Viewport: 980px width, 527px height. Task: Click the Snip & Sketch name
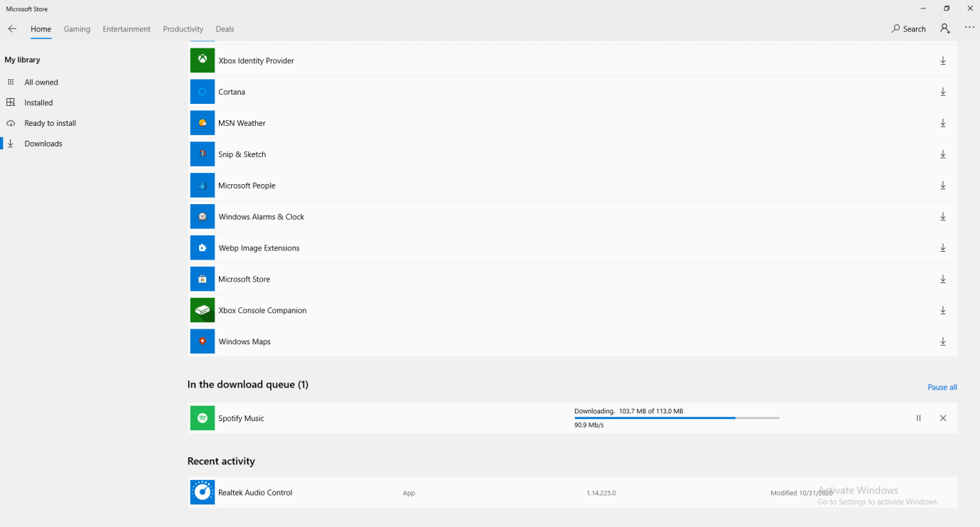[242, 154]
